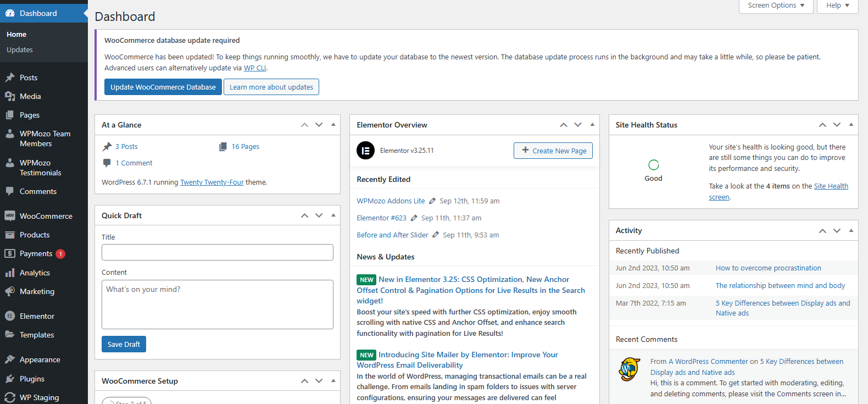
Task: Click pencil icon next to Elementor #623
Action: [414, 218]
